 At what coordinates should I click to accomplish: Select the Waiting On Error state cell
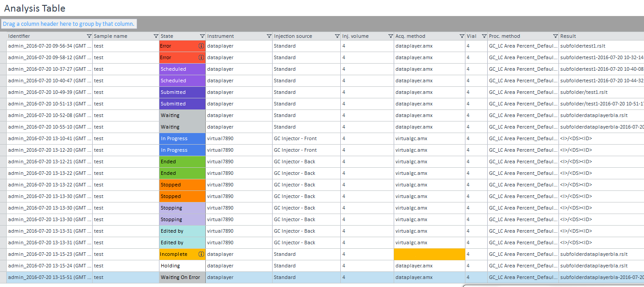click(x=182, y=277)
